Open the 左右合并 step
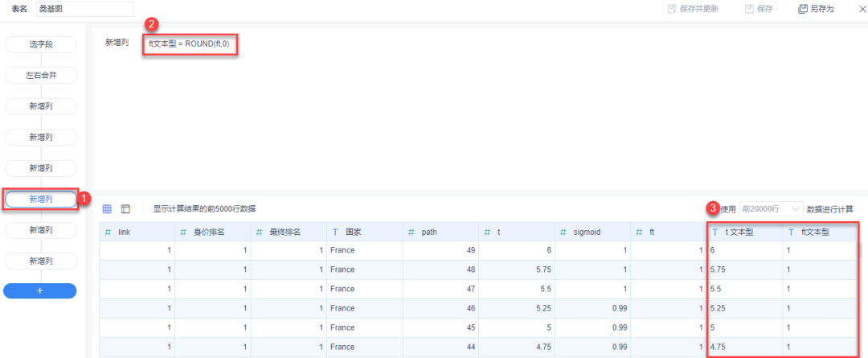Viewport: 868px width, 358px height. click(x=41, y=76)
